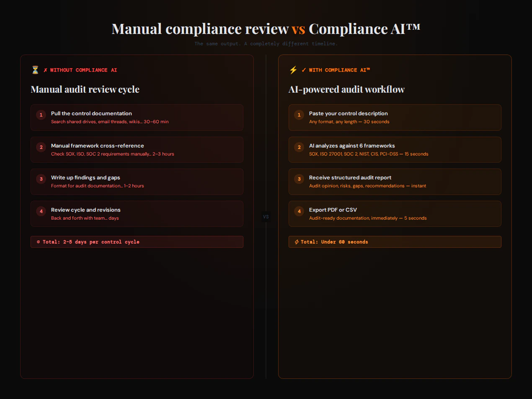Click step number 4 beside Export PDF or CSV

click(x=299, y=211)
